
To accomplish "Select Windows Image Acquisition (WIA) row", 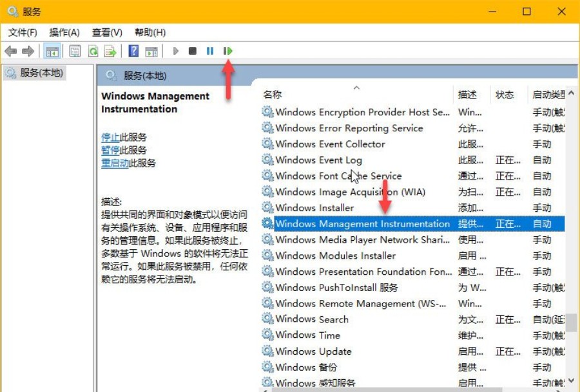I will click(x=413, y=192).
